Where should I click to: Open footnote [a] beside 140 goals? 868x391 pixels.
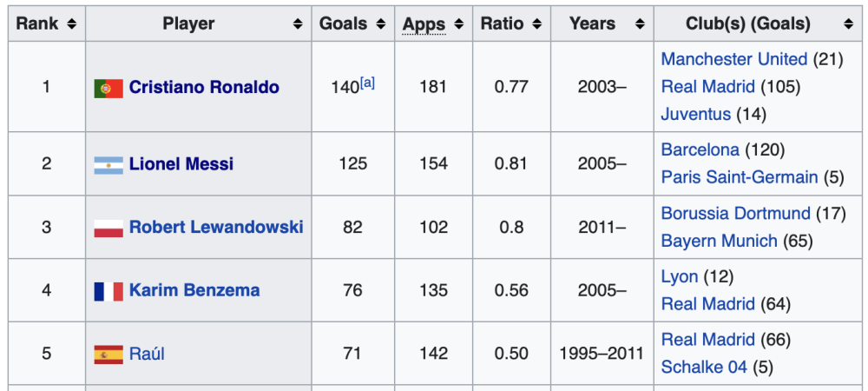pyautogui.click(x=367, y=83)
